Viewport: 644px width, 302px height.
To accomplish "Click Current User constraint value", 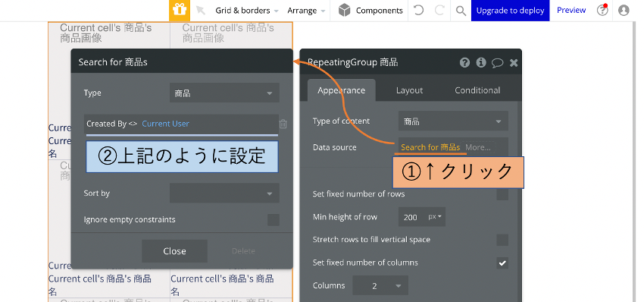I will coord(165,124).
